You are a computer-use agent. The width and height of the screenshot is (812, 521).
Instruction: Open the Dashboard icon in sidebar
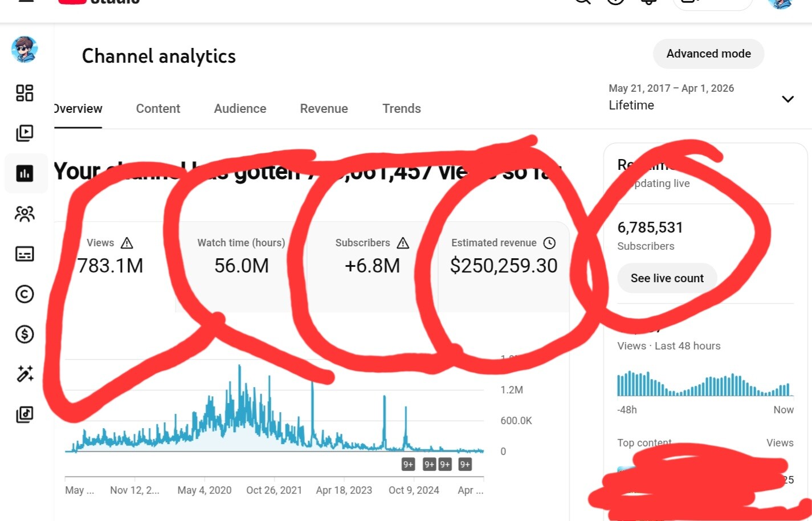click(25, 93)
